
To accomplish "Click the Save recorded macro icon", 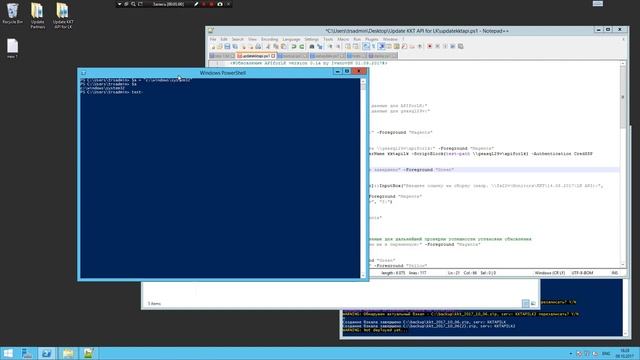I will pos(460,47).
